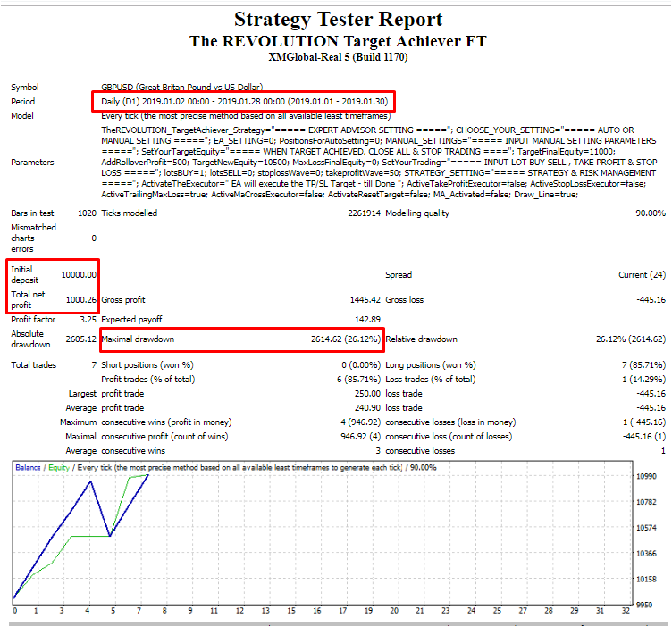
Task: Click Profit factor value 3.25
Action: pyautogui.click(x=88, y=319)
